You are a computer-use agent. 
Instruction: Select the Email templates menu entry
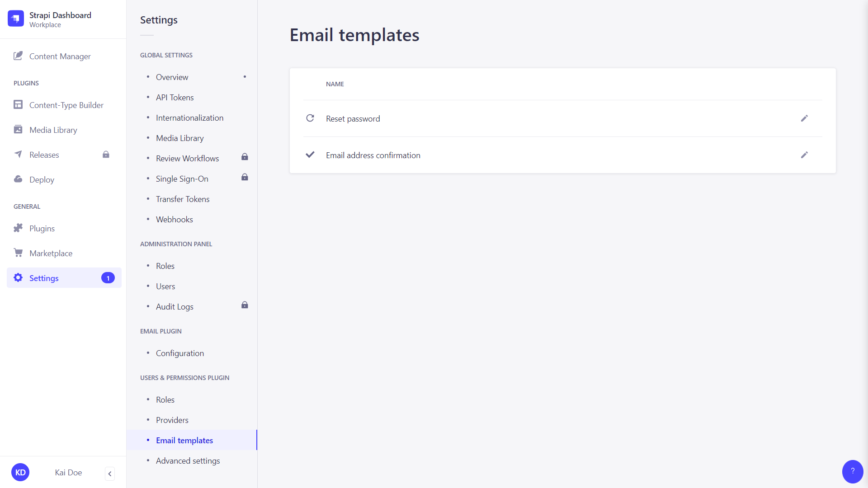pos(184,440)
